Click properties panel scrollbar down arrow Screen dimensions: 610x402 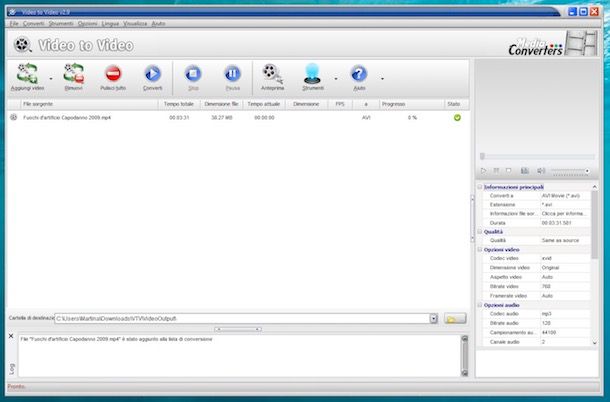(x=594, y=343)
